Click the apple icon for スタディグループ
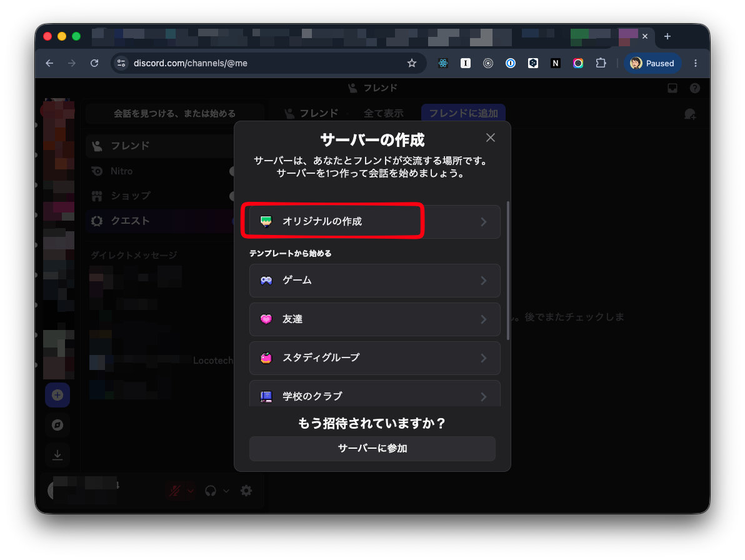The width and height of the screenshot is (745, 560). pos(266,357)
